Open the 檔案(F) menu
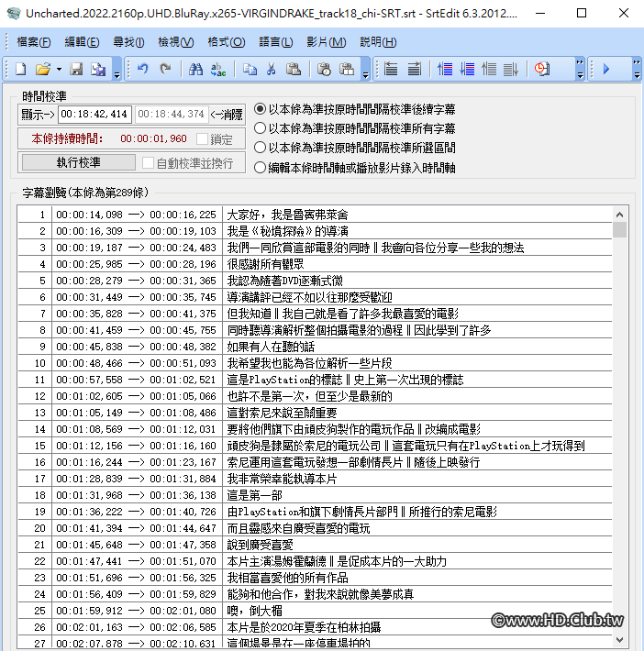 [34, 42]
